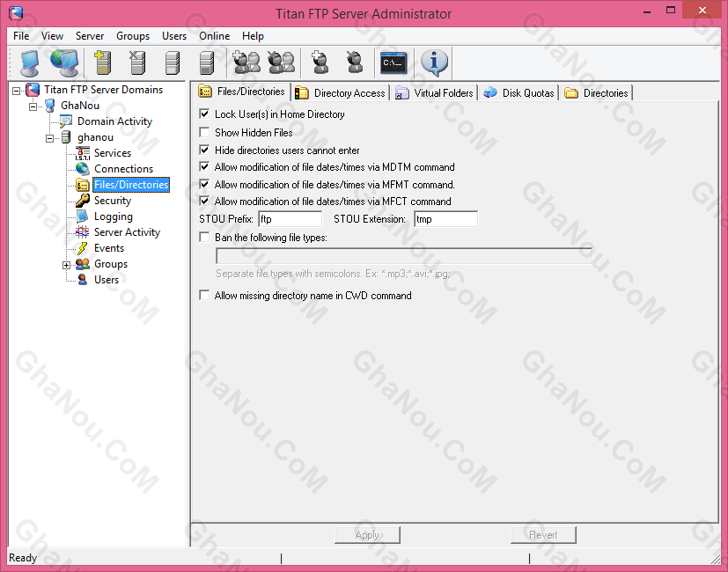Open the Server menu

[90, 36]
